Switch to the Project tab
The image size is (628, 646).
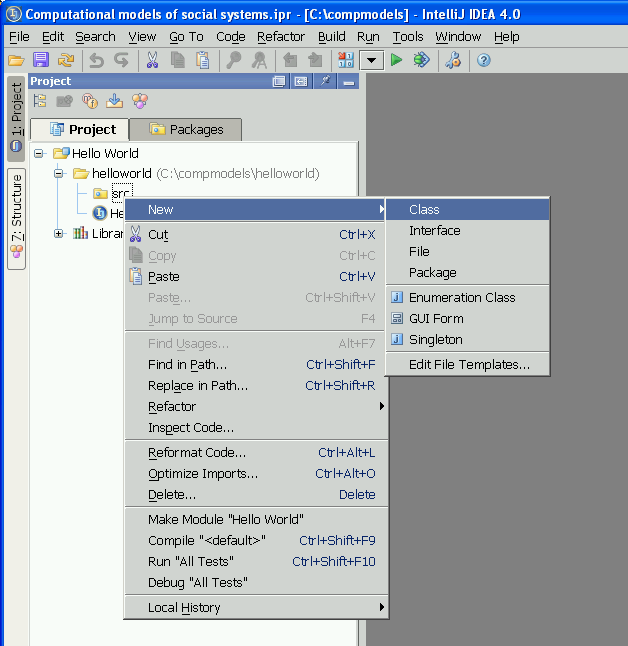click(80, 129)
